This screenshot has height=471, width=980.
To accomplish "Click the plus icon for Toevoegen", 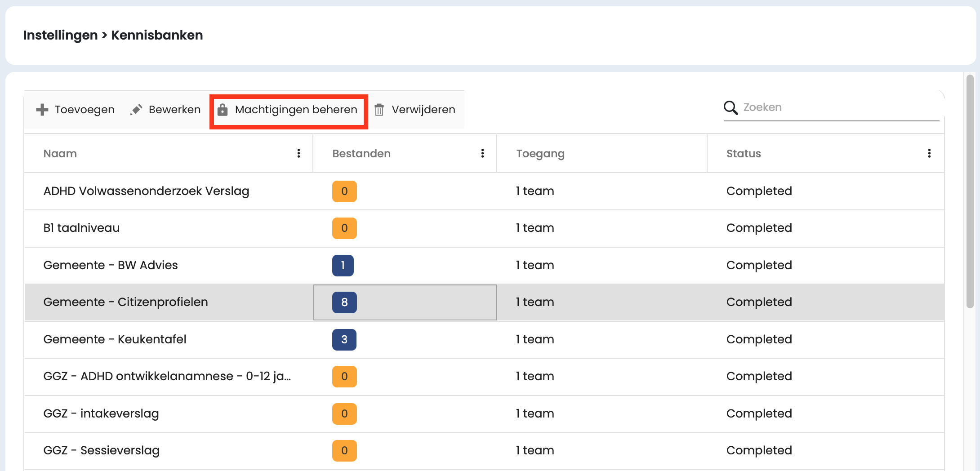I will [x=42, y=110].
